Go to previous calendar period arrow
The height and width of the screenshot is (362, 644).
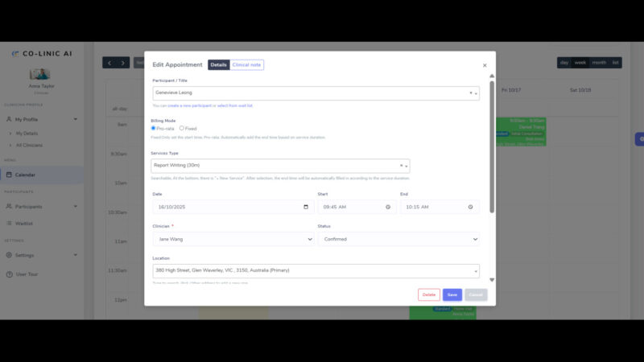click(x=109, y=63)
